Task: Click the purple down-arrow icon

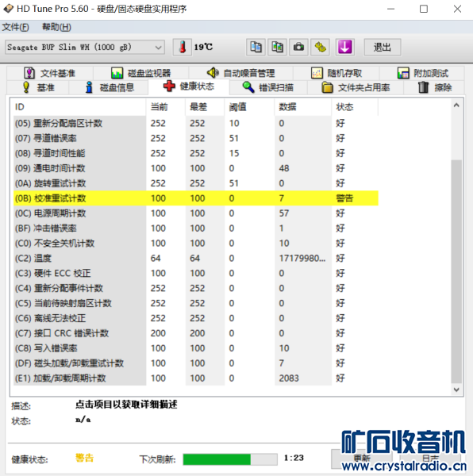Action: [345, 48]
